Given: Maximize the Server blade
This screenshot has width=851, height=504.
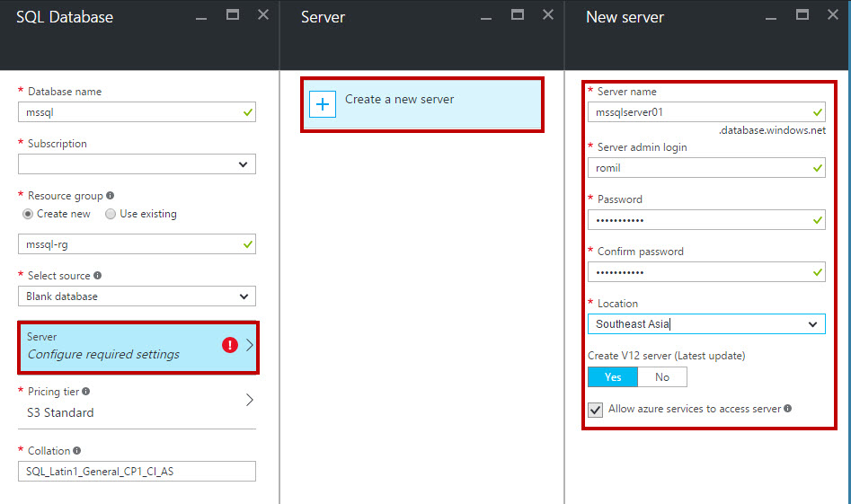Looking at the screenshot, I should pyautogui.click(x=518, y=14).
